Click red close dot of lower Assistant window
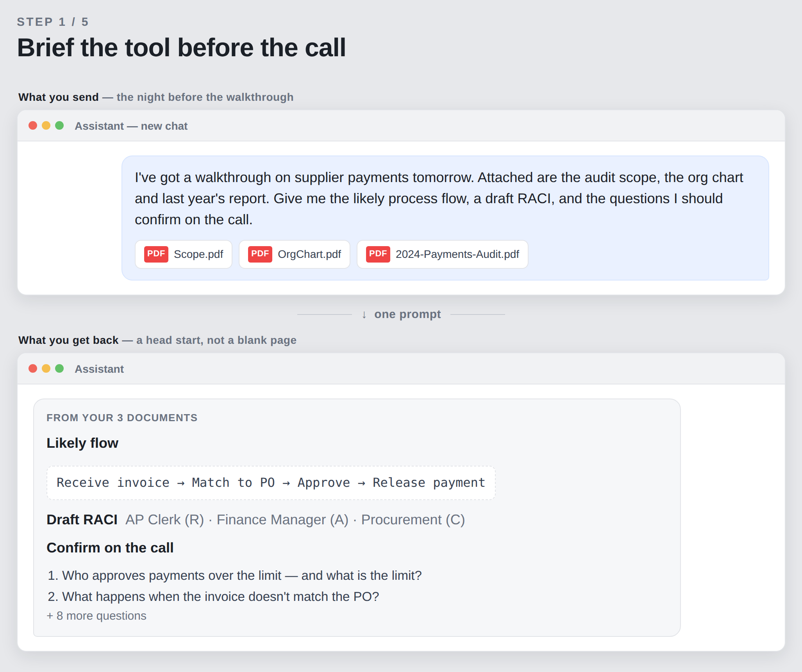 point(33,368)
